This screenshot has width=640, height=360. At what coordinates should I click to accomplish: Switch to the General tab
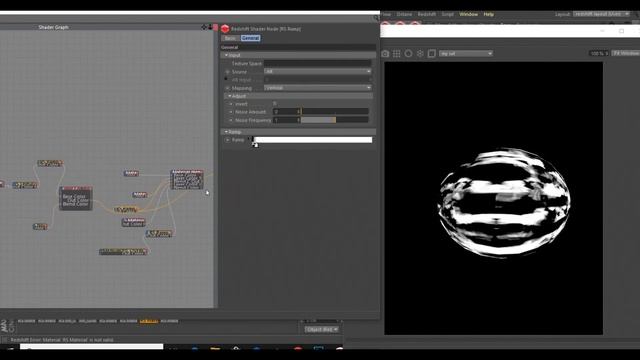[x=250, y=38]
